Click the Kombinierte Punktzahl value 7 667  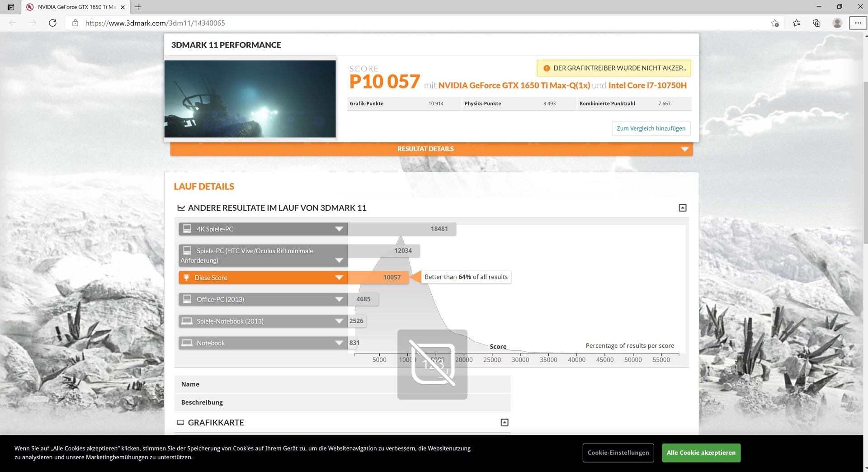click(x=665, y=104)
